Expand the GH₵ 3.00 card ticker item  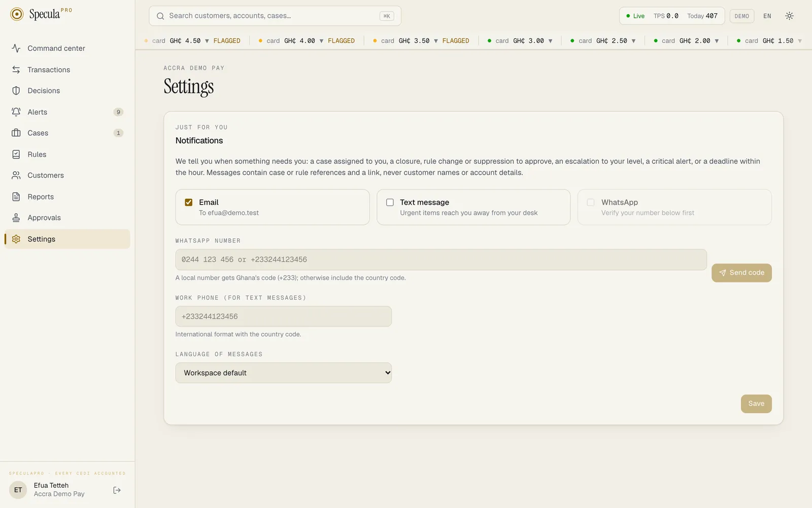click(x=520, y=41)
